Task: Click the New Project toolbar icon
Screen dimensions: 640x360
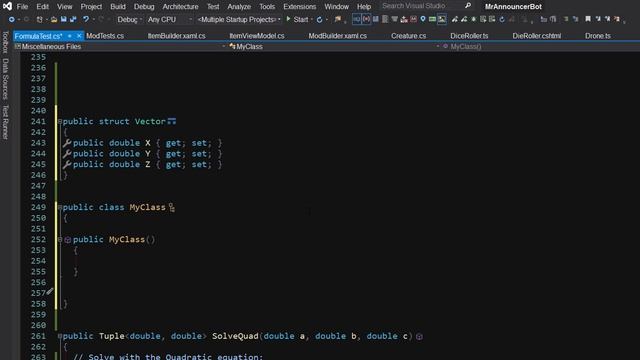Action: point(40,20)
